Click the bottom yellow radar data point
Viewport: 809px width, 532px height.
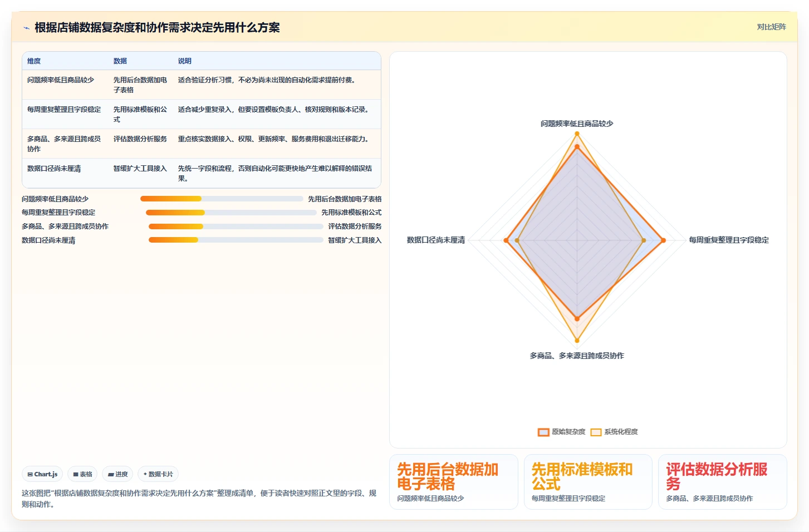click(577, 341)
